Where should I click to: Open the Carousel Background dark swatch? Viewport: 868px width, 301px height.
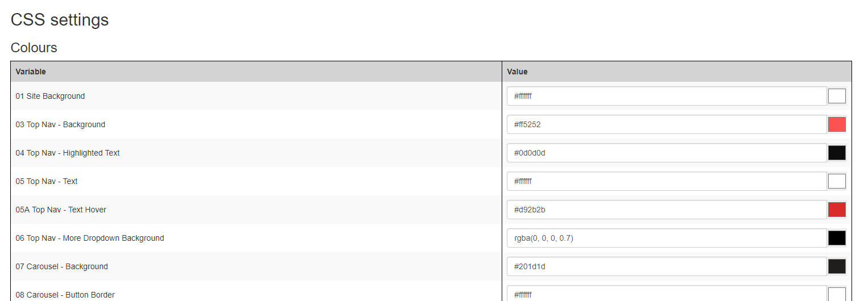[x=837, y=266]
